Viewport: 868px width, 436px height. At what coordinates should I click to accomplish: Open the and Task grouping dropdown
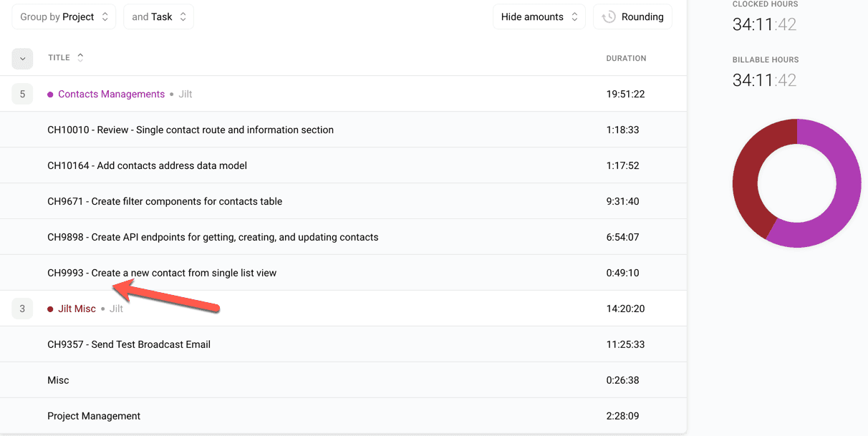point(158,17)
